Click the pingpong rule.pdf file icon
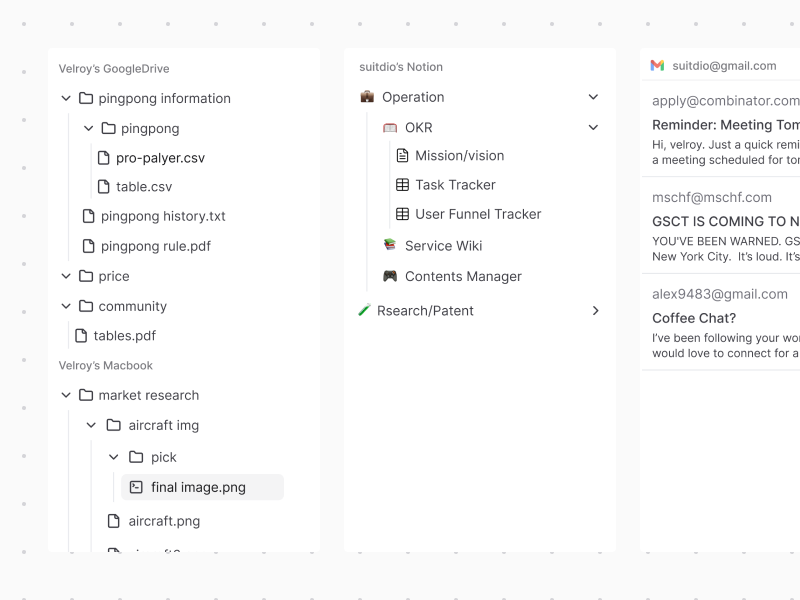Image resolution: width=800 pixels, height=600 pixels. (x=88, y=246)
